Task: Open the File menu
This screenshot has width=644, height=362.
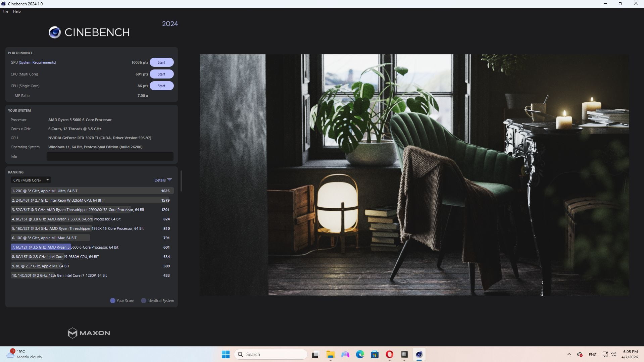Action: click(5, 11)
